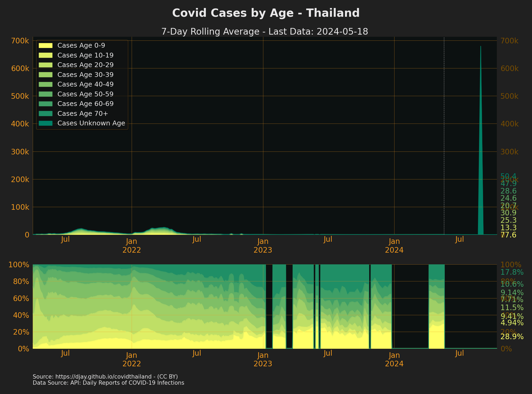Click the 17.8% value beside percentage chart
This screenshot has height=394, width=532.
512,272
